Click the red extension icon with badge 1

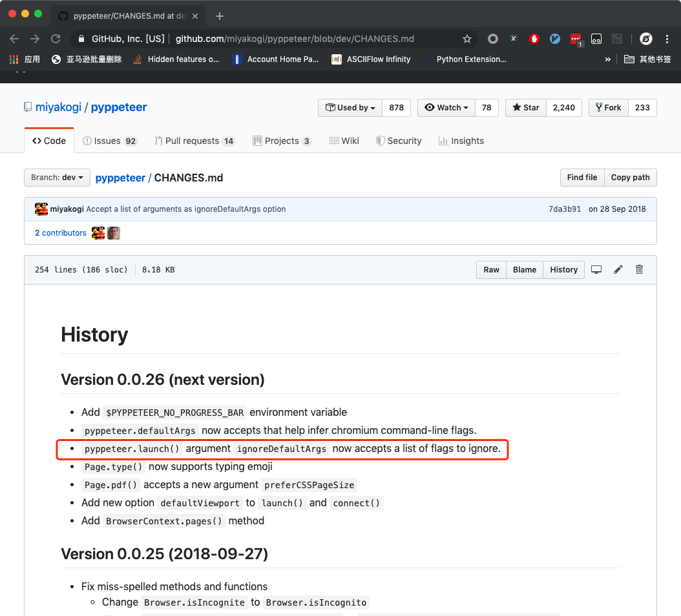point(576,40)
